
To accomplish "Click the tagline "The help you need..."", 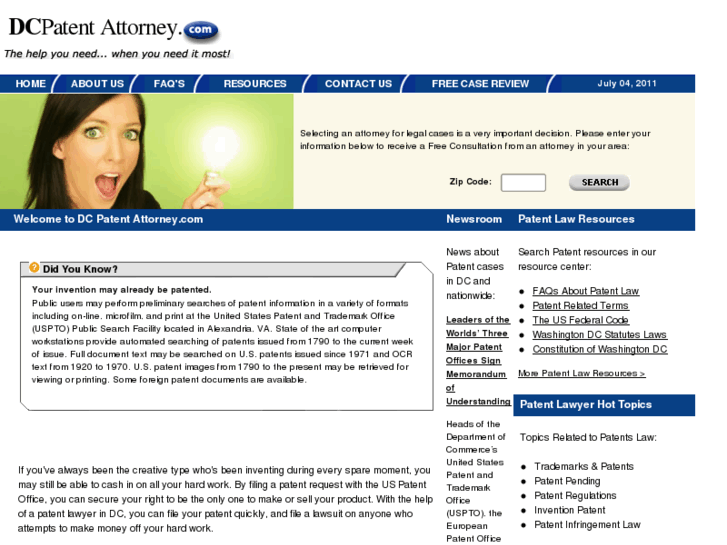I will tap(117, 54).
